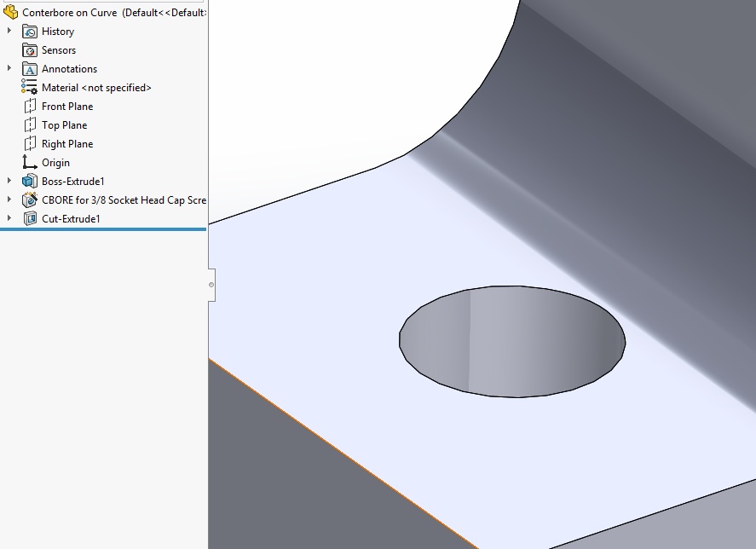Click the Annotations folder icon
Image resolution: width=756 pixels, height=549 pixels.
[x=30, y=69]
